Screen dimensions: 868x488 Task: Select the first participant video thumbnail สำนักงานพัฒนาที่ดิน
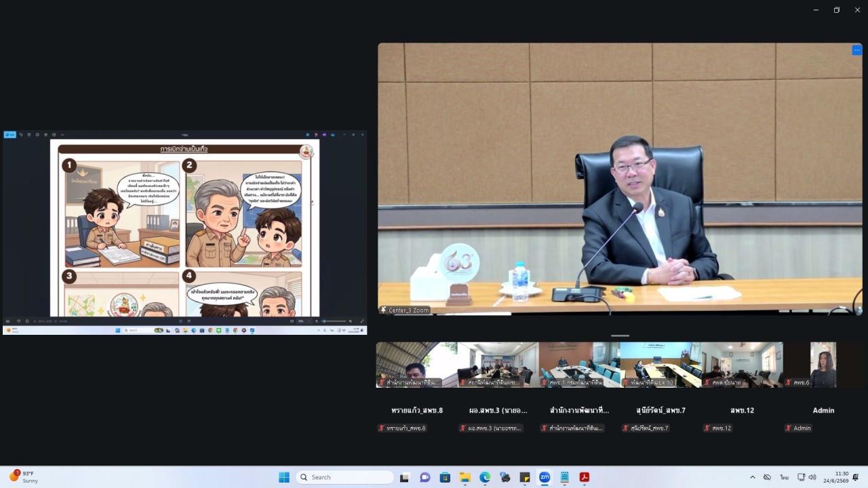coord(416,365)
